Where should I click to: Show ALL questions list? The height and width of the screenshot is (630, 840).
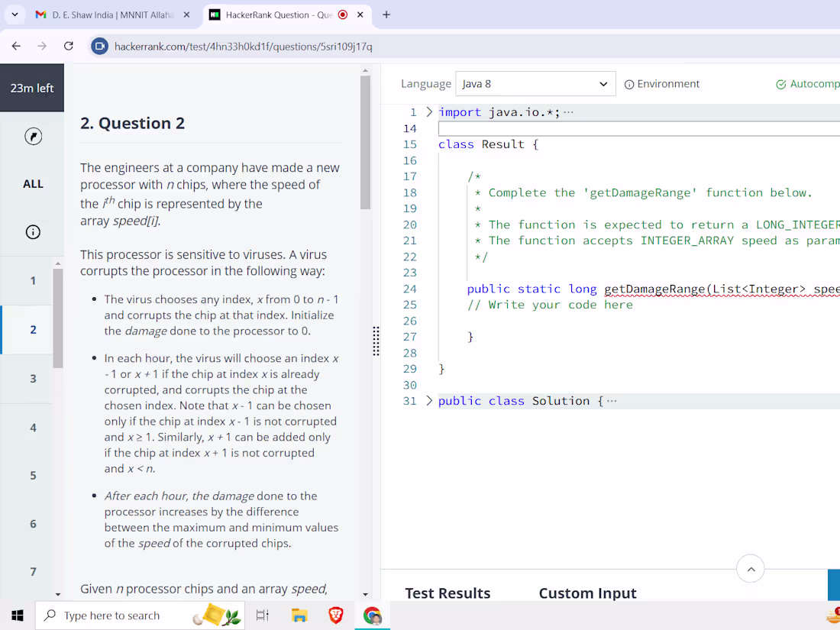[x=33, y=184]
